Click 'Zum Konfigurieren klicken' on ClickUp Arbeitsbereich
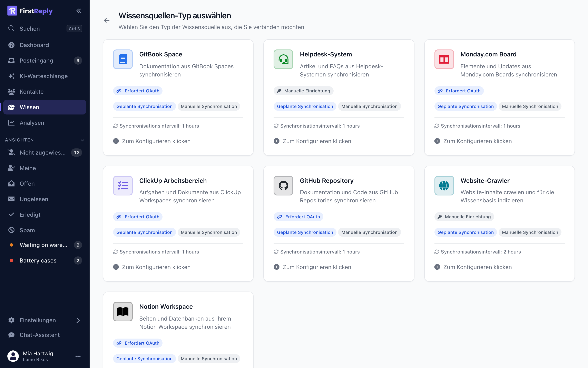Viewport: 588px width, 368px height. point(156,267)
